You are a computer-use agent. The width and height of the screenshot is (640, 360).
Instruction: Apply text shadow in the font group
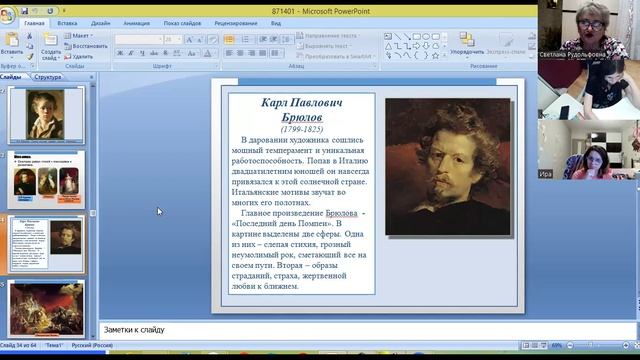tap(165, 53)
